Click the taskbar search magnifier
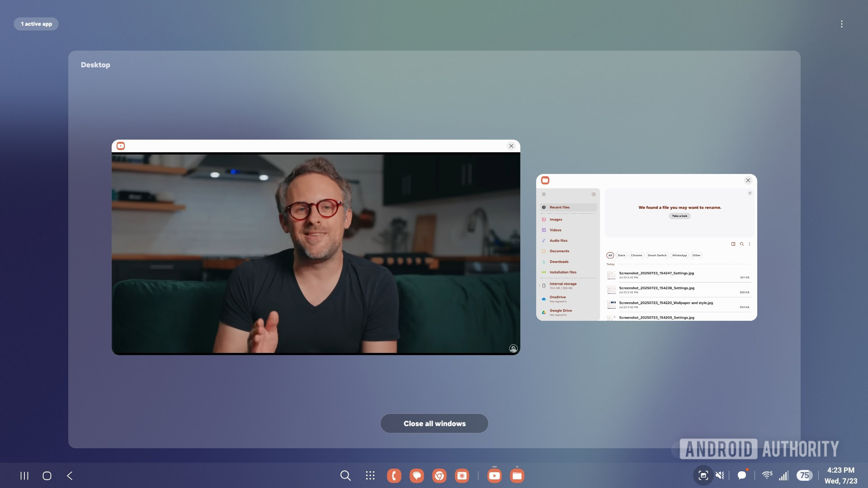Screen dimensions: 868x488 345,475
